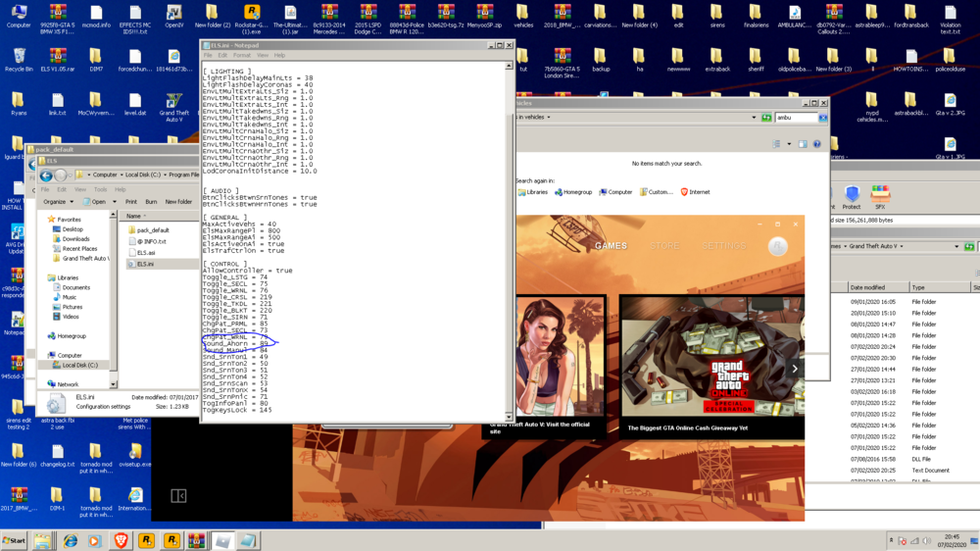Open the dropdown arrow next to Open
Screen dimensions: 980x551
click(x=115, y=202)
